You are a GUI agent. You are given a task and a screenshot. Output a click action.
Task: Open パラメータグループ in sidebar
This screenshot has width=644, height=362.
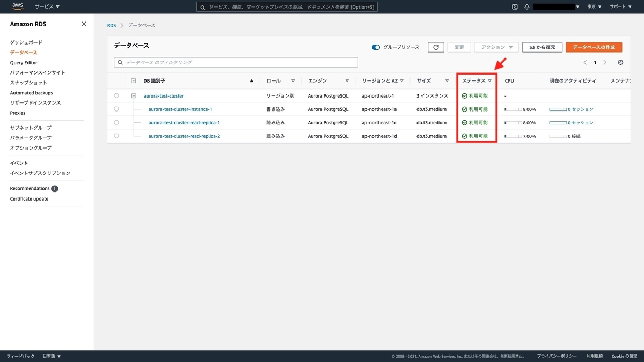(31, 138)
